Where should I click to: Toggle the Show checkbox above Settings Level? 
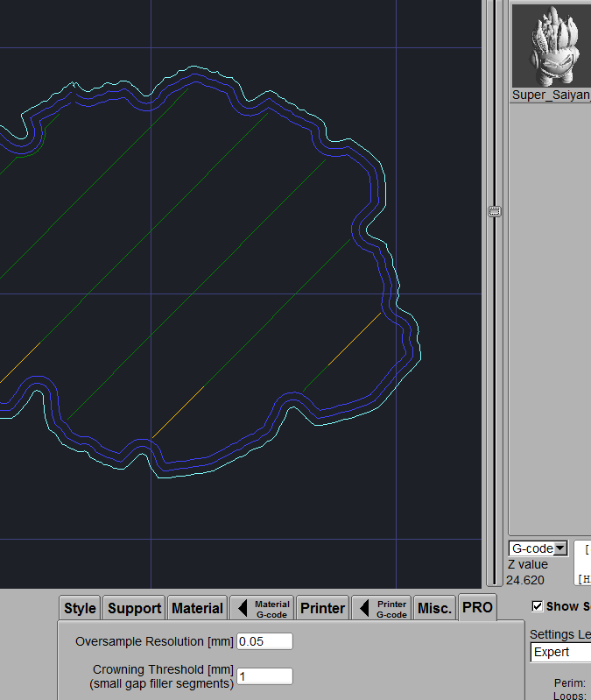pos(537,606)
